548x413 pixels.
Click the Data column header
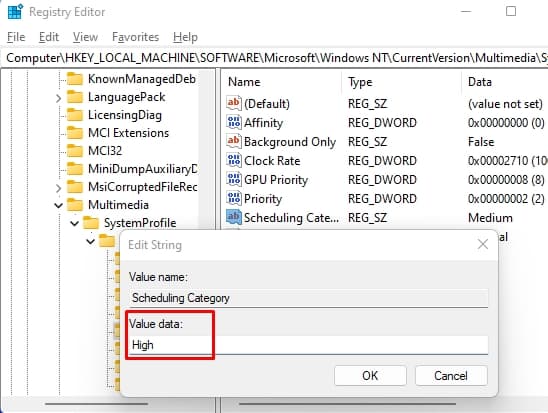(480, 82)
